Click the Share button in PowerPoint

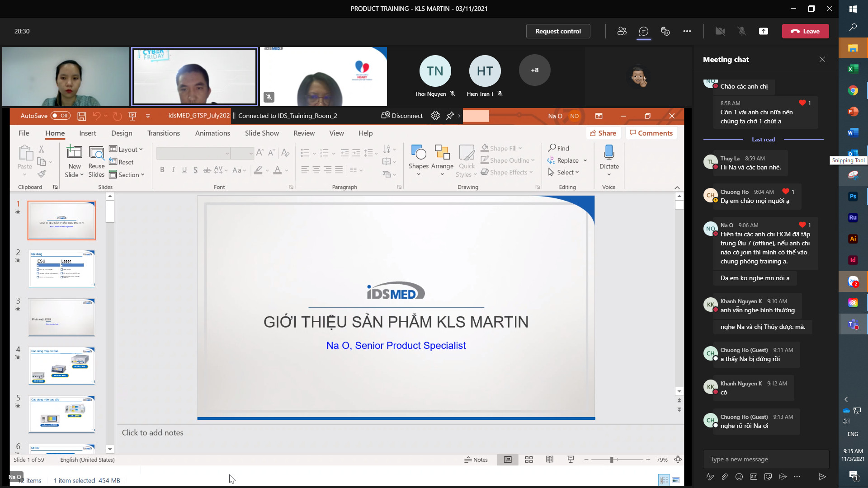pyautogui.click(x=603, y=133)
